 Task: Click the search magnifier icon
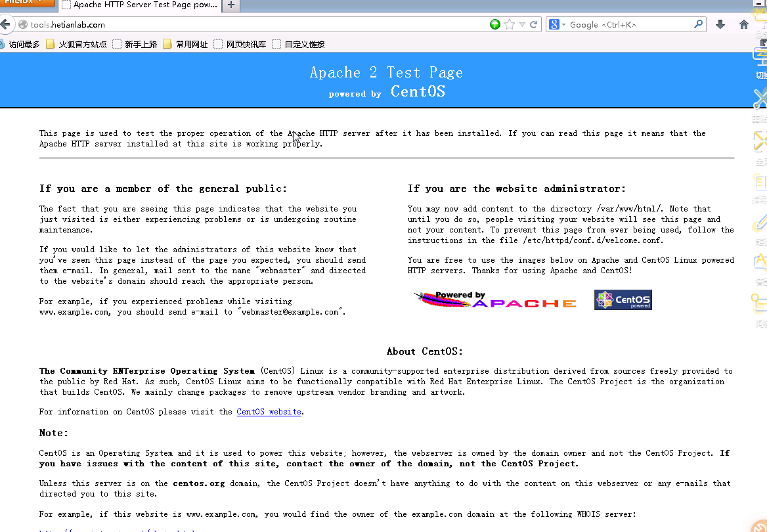[x=699, y=24]
